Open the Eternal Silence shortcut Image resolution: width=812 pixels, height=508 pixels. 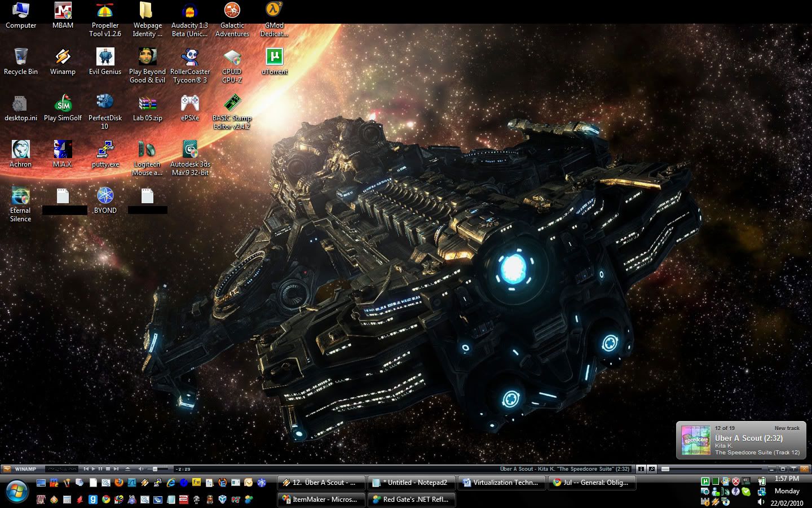pyautogui.click(x=21, y=204)
